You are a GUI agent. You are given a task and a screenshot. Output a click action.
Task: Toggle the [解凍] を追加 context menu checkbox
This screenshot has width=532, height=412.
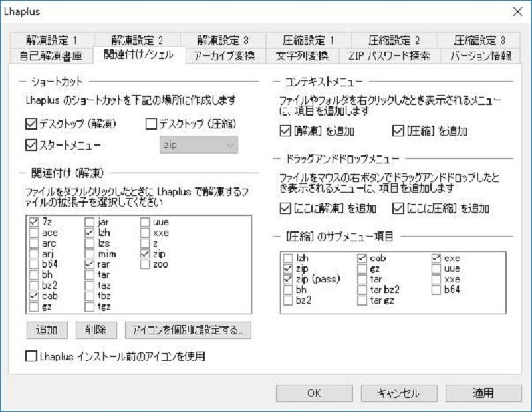[x=285, y=130]
